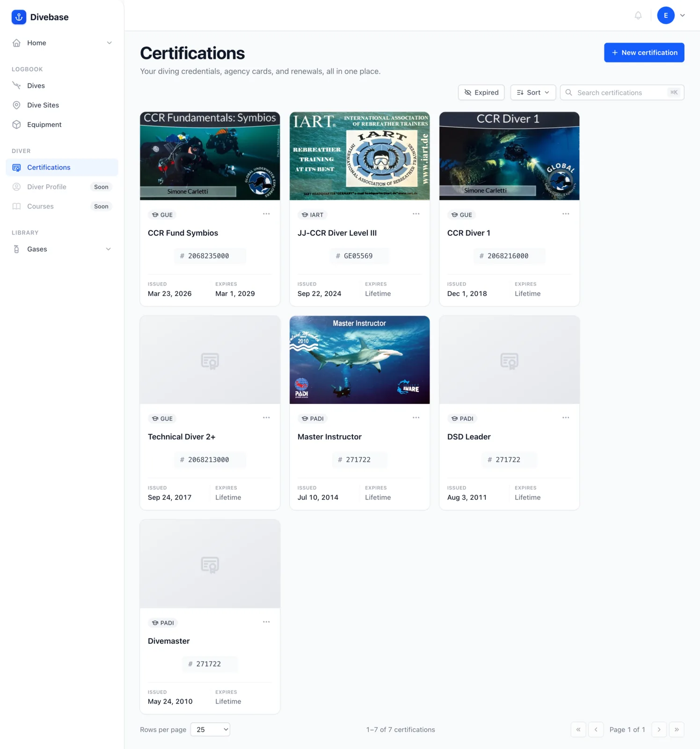Click the CCR Fund Symbios title
This screenshot has height=749, width=700.
pyautogui.click(x=183, y=233)
